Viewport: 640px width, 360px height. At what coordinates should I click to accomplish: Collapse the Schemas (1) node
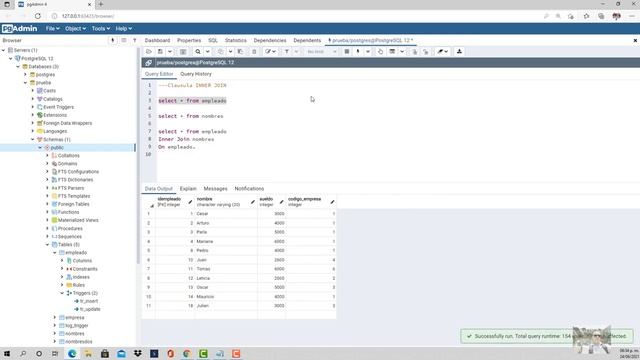pyautogui.click(x=33, y=140)
